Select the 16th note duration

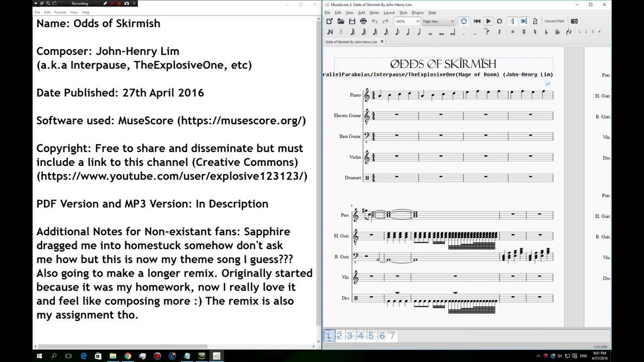[x=386, y=32]
